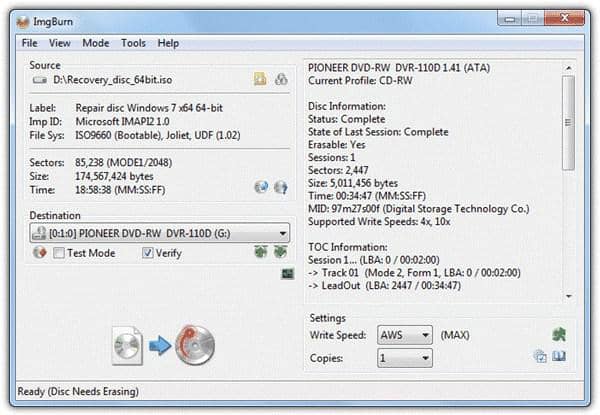Open the File menu
The width and height of the screenshot is (600, 415).
click(x=29, y=43)
